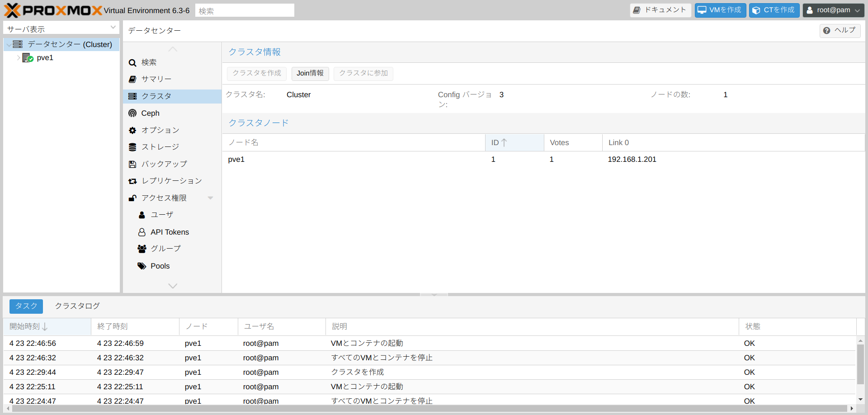Select the API Tokens icon
Screen dimensions: 868x415
[142, 232]
